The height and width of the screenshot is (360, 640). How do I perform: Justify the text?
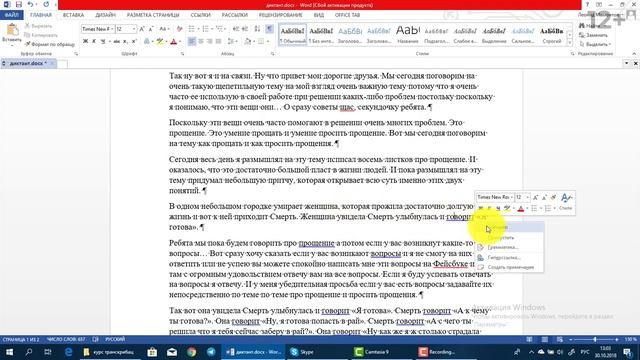click(x=218, y=41)
